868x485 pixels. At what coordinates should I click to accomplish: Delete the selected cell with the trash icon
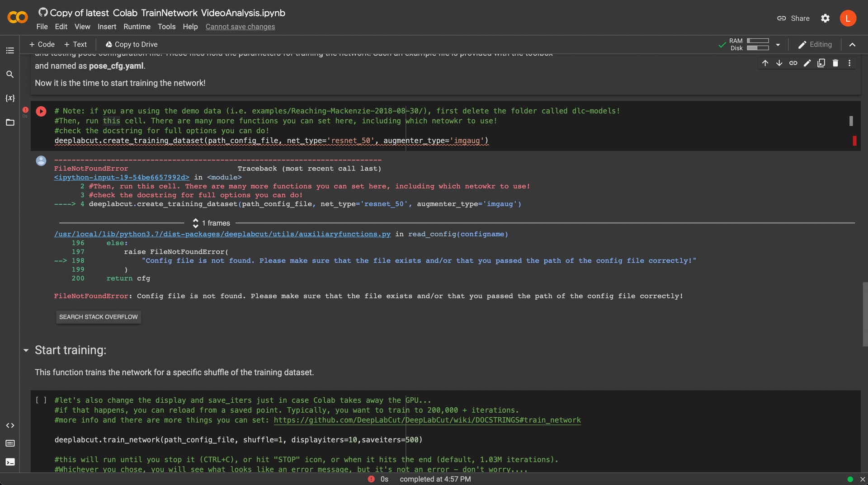click(x=835, y=63)
